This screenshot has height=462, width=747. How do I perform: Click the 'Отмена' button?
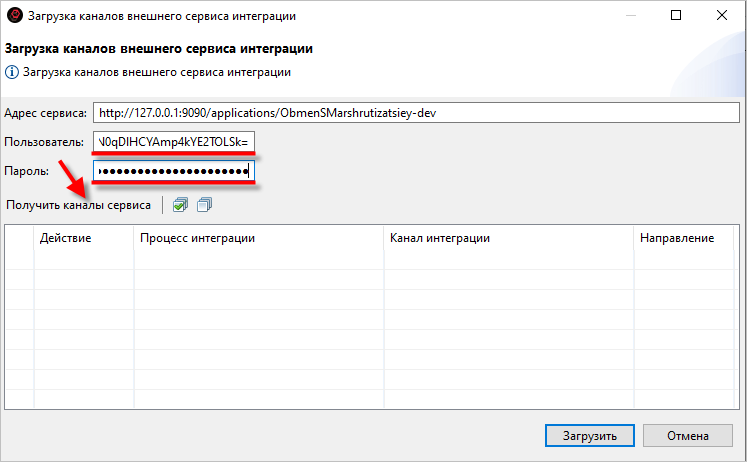tap(686, 436)
